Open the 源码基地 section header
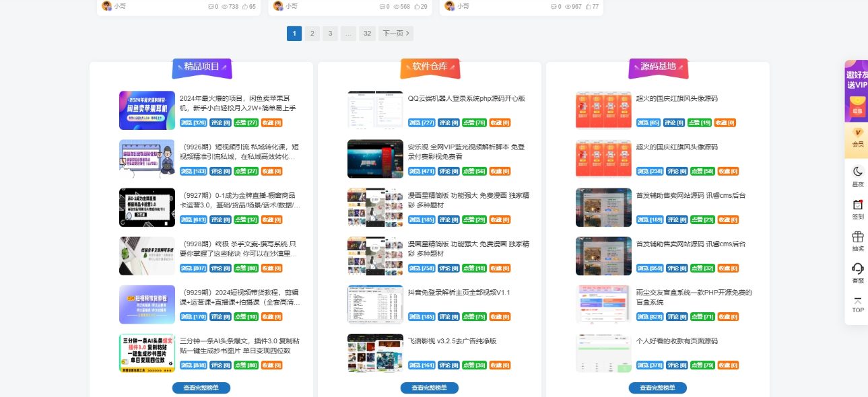868x397 pixels. (658, 67)
